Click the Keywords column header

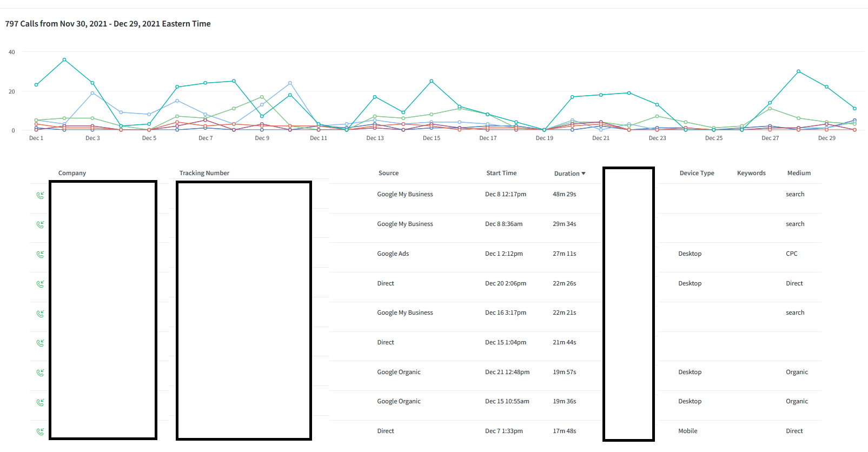click(751, 173)
